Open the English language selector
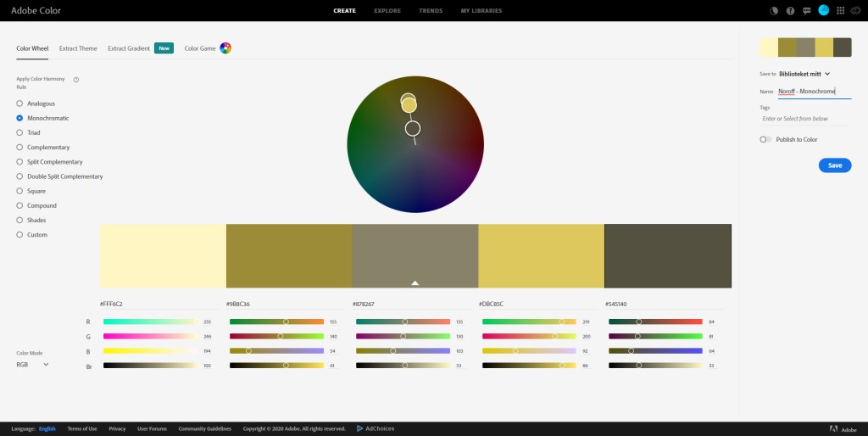868x436 pixels. click(47, 428)
